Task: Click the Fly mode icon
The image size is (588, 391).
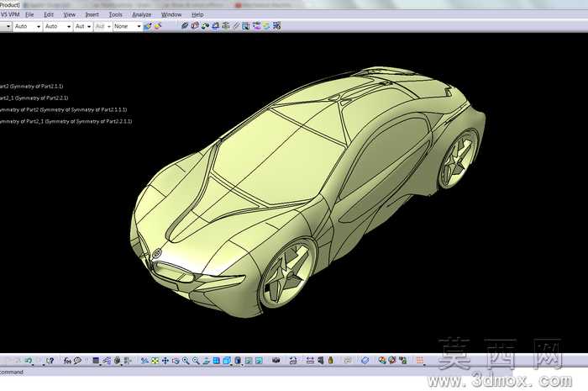Action: (144, 361)
